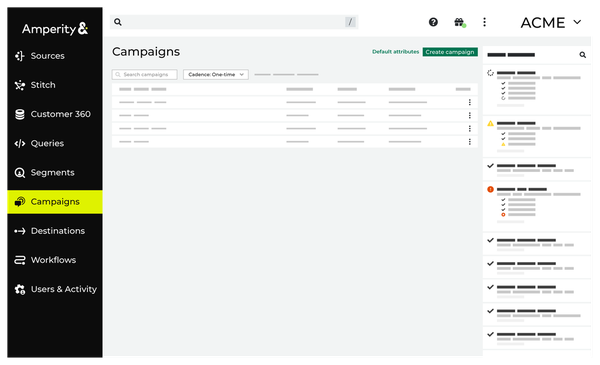
Task: Click the Destinations arrow icon
Action: click(x=20, y=231)
